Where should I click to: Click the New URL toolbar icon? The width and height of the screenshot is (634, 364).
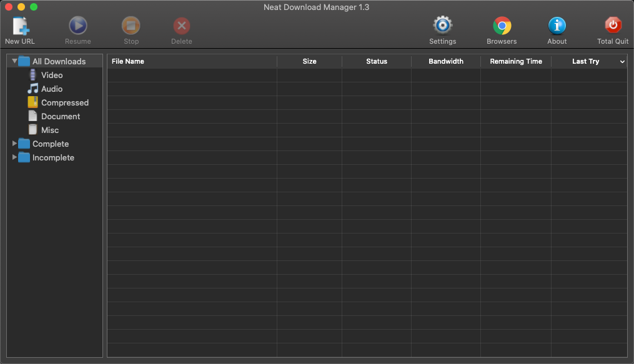[x=20, y=26]
